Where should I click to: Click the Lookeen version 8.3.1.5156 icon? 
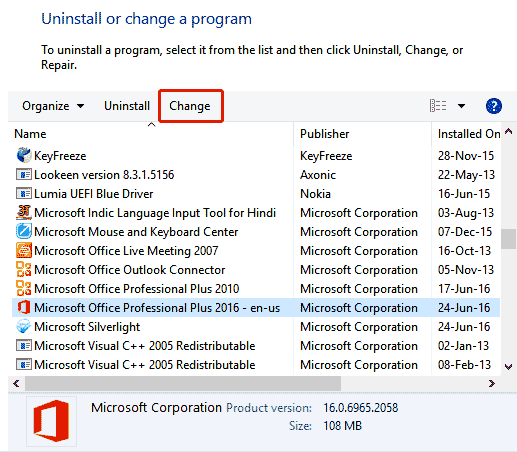click(x=24, y=174)
